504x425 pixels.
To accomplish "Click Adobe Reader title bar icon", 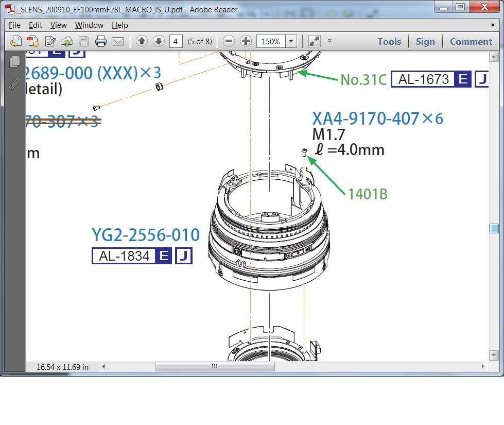I will click(10, 9).
